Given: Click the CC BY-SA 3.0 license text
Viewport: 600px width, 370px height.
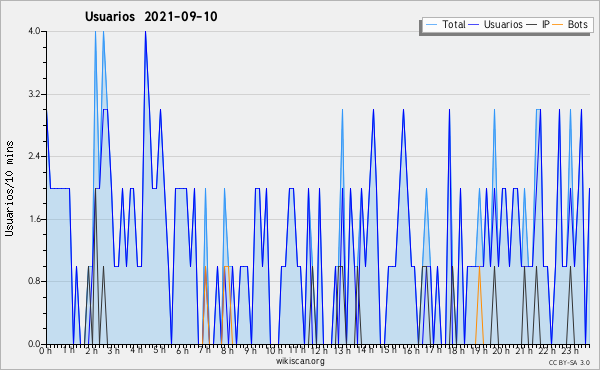Looking at the screenshot, I should pyautogui.click(x=569, y=362).
